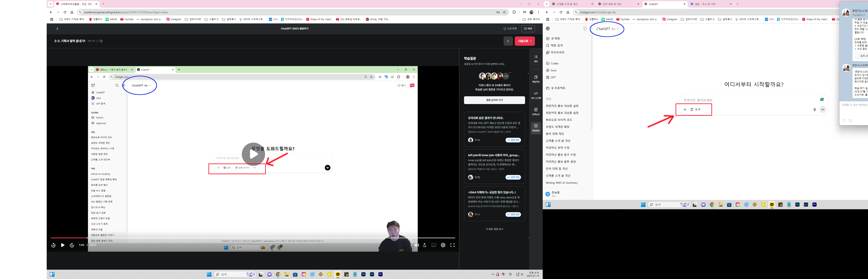
Task: Toggle fullscreen for the lecture video
Action: (x=453, y=245)
